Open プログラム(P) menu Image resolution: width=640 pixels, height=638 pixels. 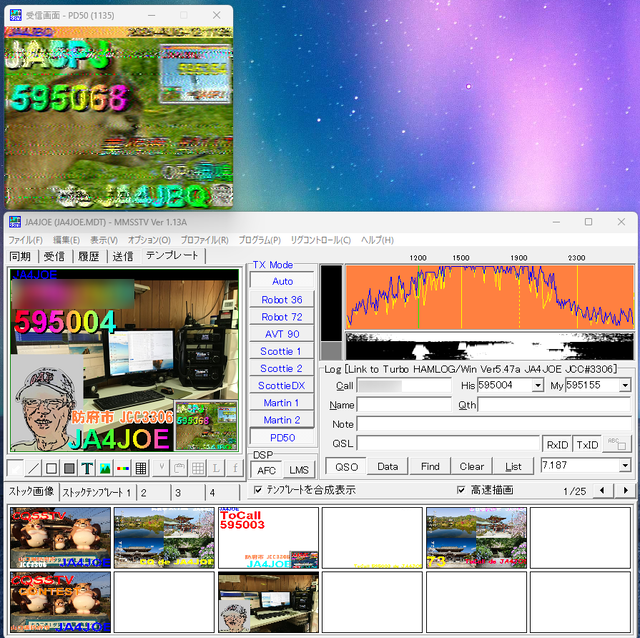260,240
